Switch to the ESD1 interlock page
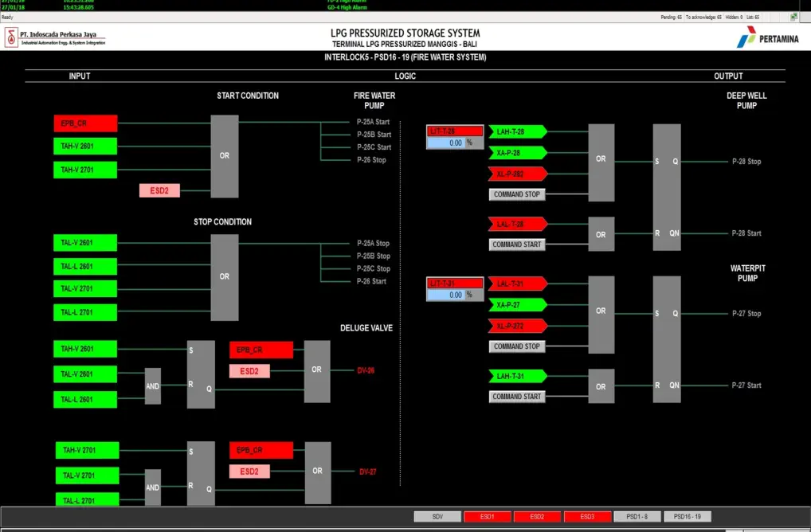 pos(487,517)
